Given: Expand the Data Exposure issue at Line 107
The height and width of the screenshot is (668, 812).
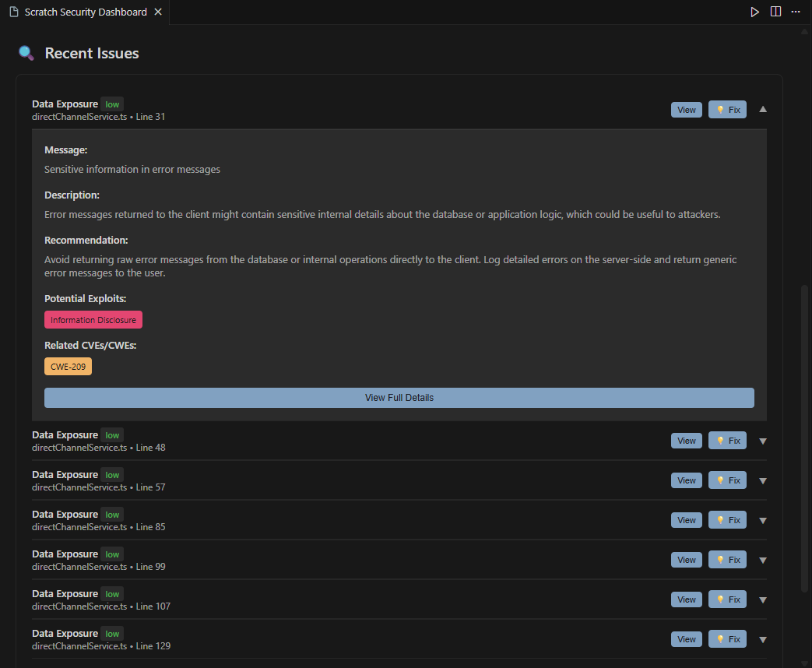Looking at the screenshot, I should pos(762,599).
